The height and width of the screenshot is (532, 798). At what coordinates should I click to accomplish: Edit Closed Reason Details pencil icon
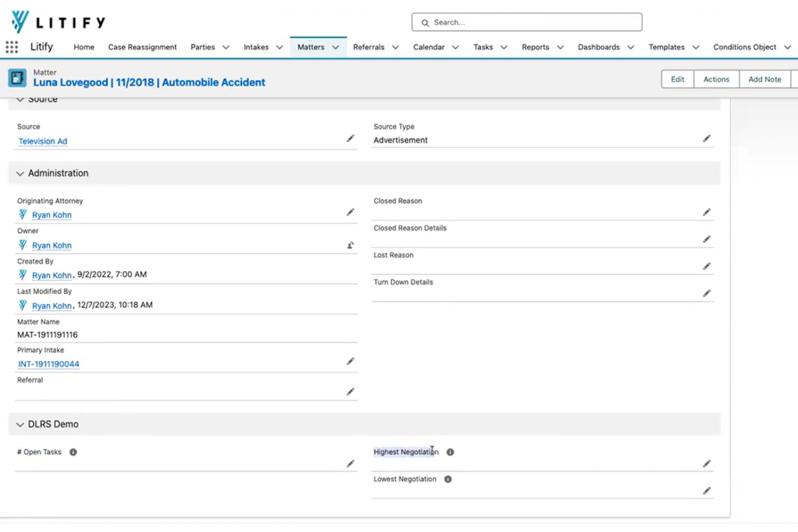(x=707, y=239)
